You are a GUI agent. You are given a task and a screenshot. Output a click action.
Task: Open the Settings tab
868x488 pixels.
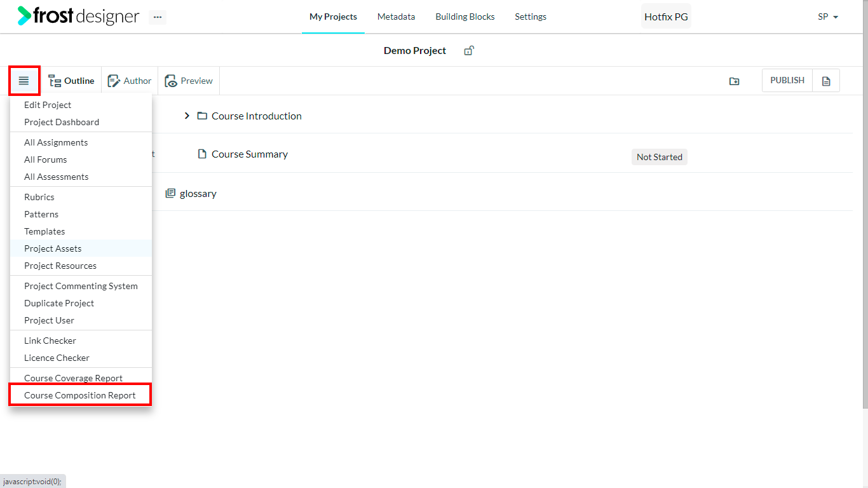531,17
